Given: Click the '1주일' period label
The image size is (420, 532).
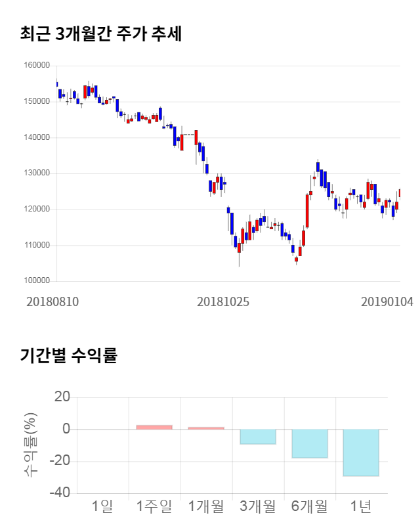Looking at the screenshot, I should [x=154, y=506].
